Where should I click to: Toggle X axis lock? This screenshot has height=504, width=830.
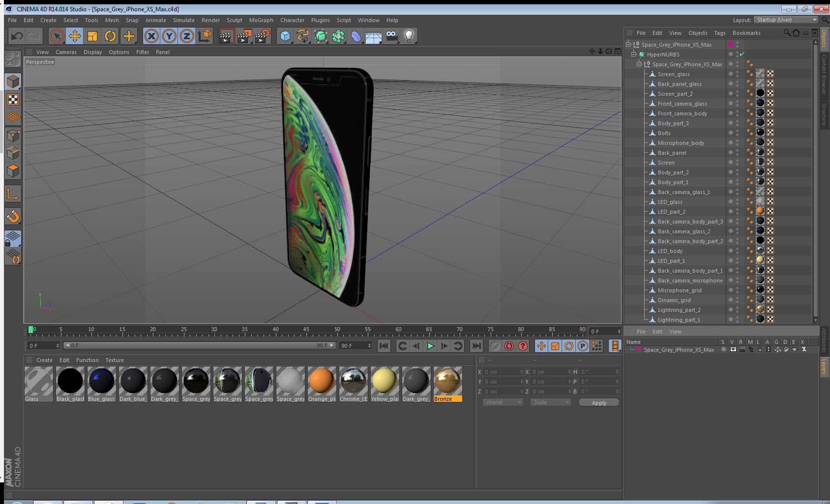click(151, 36)
